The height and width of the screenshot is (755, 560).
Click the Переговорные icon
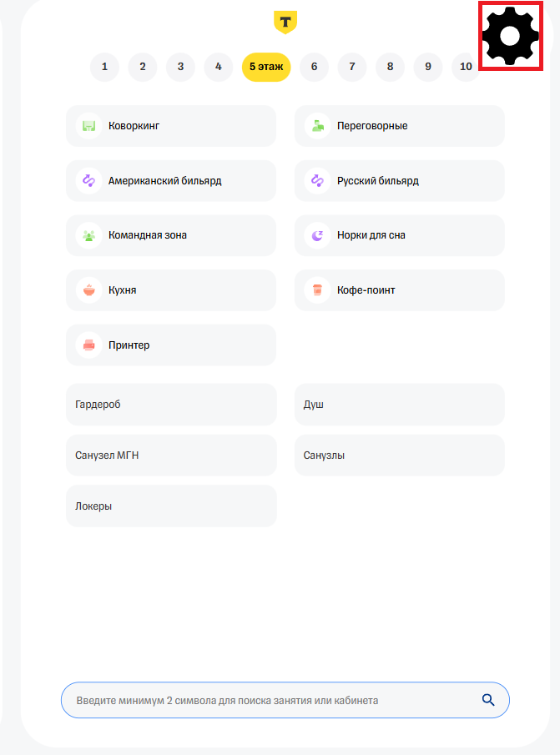[x=316, y=126]
